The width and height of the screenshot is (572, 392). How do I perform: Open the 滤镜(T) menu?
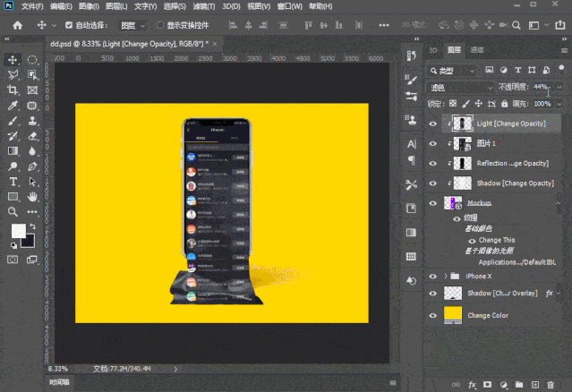[204, 6]
